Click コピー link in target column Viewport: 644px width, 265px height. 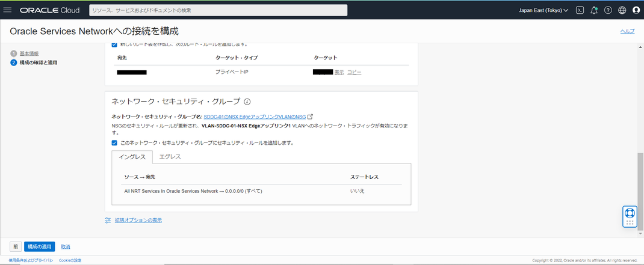pyautogui.click(x=355, y=72)
